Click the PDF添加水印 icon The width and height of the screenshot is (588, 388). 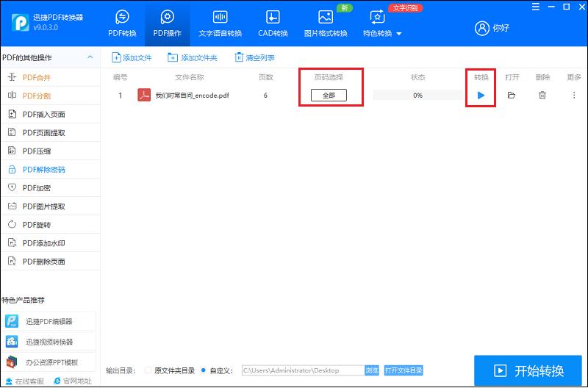coord(12,242)
